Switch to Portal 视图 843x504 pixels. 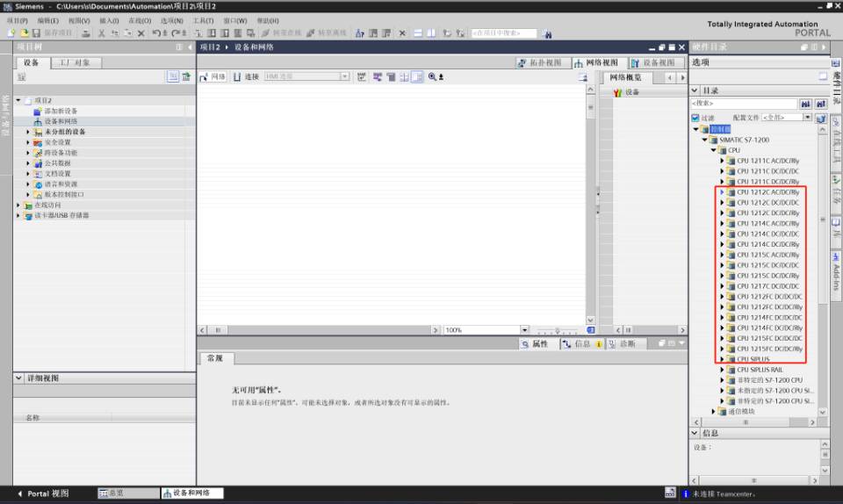pyautogui.click(x=43, y=493)
